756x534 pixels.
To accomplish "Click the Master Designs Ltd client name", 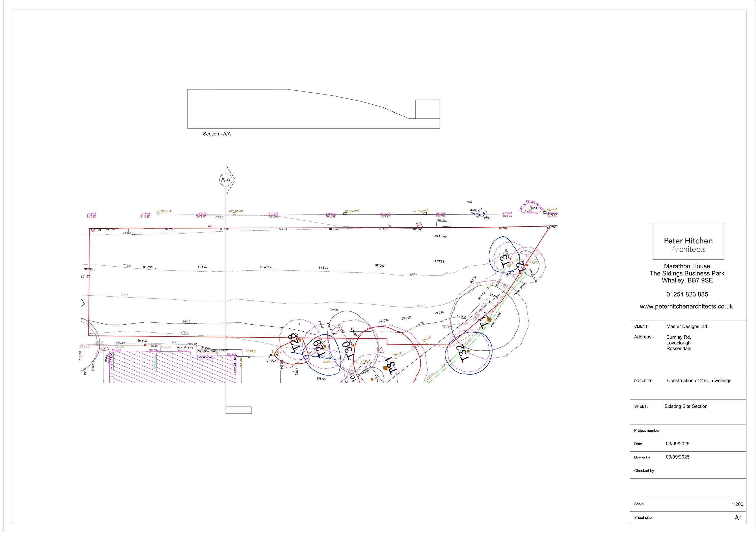I will point(686,326).
